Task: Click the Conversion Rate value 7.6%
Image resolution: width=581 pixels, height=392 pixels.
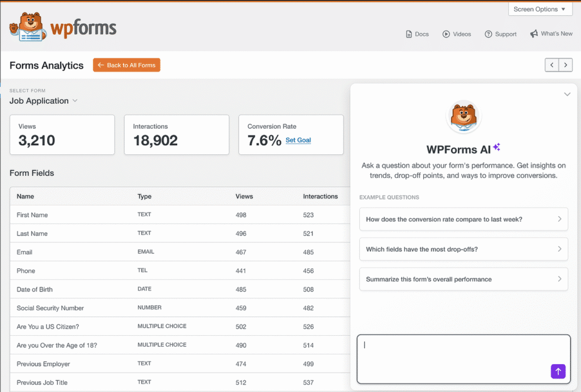Action: pyautogui.click(x=264, y=141)
